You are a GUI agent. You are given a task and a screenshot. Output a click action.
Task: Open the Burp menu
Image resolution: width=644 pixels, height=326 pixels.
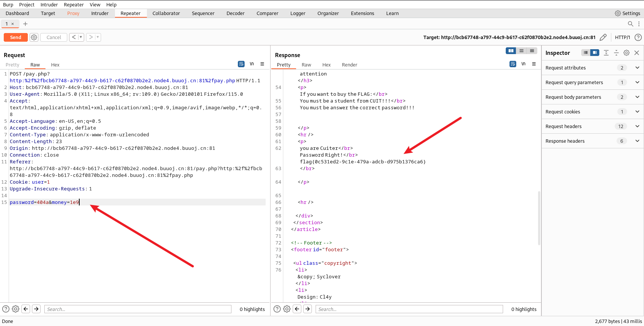click(8, 5)
